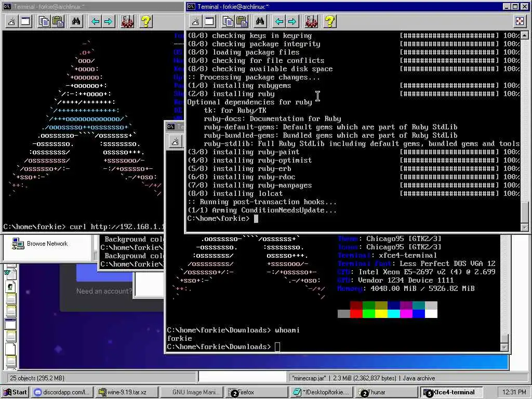532x399 pixels.
Task: Toggle fullscreen icon in front terminal toolbar
Action: 520,21
